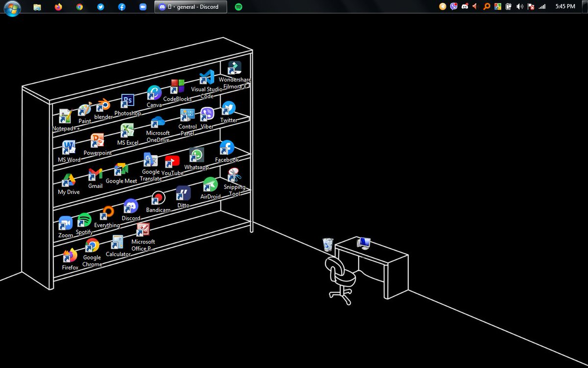588x368 pixels.
Task: Open Twitter pinned on the taskbar
Action: [x=100, y=7]
